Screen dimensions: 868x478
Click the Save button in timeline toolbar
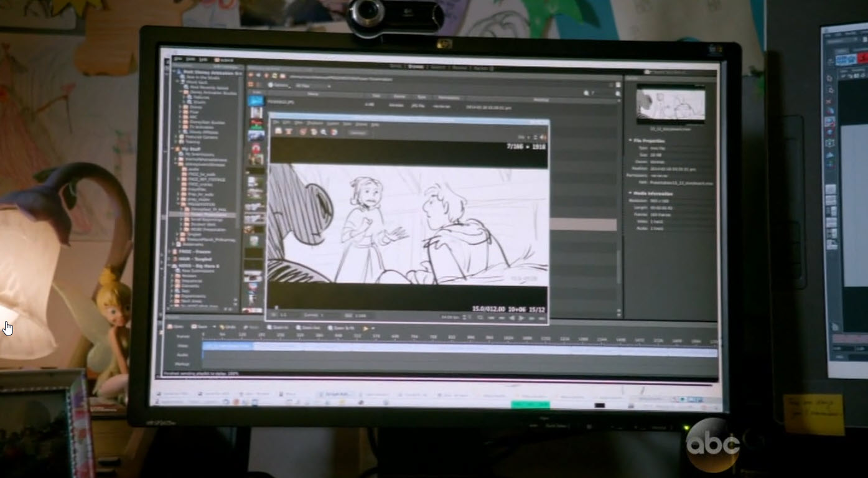point(200,327)
